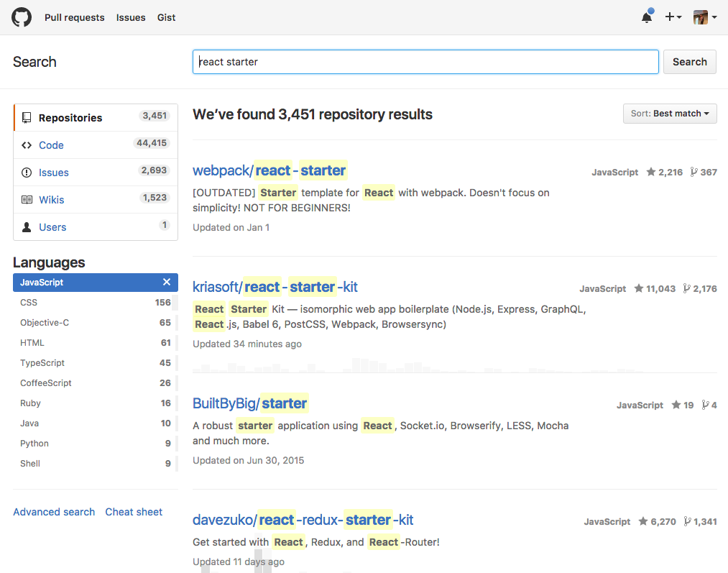The width and height of the screenshot is (728, 573).
Task: Open the notifications bell icon
Action: point(647,17)
